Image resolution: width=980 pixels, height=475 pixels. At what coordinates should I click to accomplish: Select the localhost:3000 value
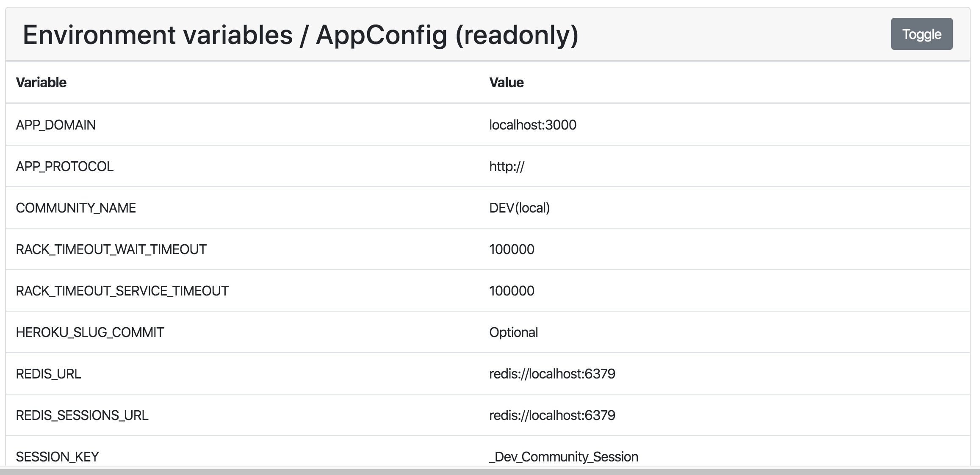pyautogui.click(x=533, y=125)
